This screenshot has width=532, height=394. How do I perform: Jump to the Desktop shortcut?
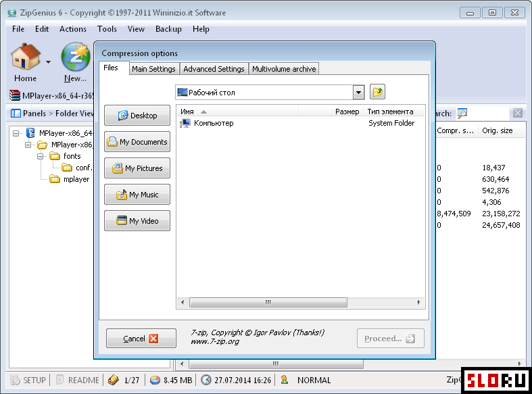click(x=137, y=116)
